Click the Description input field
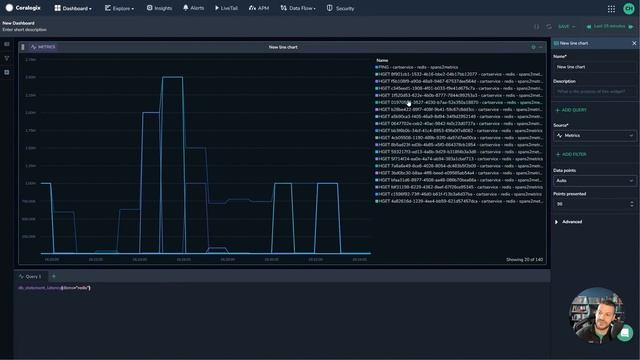640x360 pixels. click(x=594, y=91)
